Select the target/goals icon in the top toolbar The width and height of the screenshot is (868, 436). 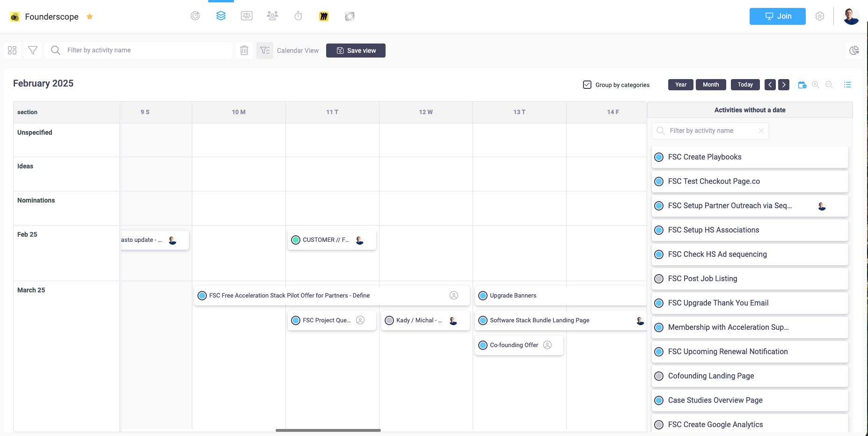(x=195, y=15)
